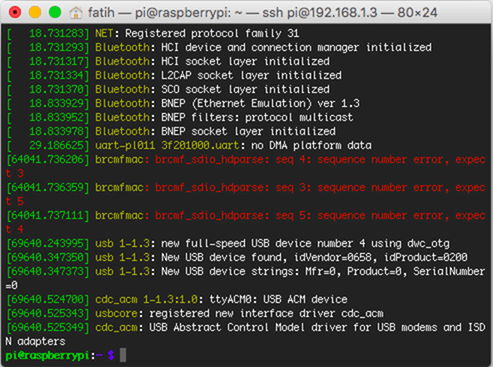Click 'USB Abstract Control Model driver' text

click(x=248, y=327)
